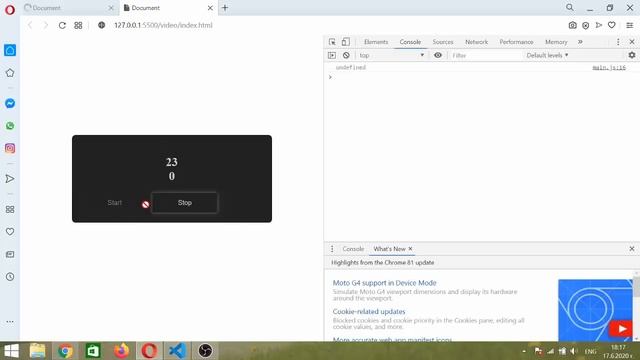Open sidebar setup three dots
The height and width of the screenshot is (360, 640).
pyautogui.click(x=10, y=322)
